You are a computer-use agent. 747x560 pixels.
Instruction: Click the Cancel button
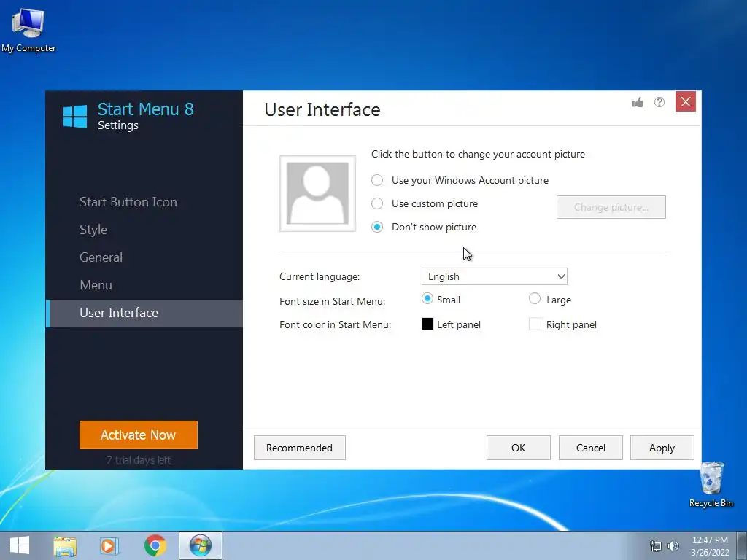pyautogui.click(x=591, y=448)
